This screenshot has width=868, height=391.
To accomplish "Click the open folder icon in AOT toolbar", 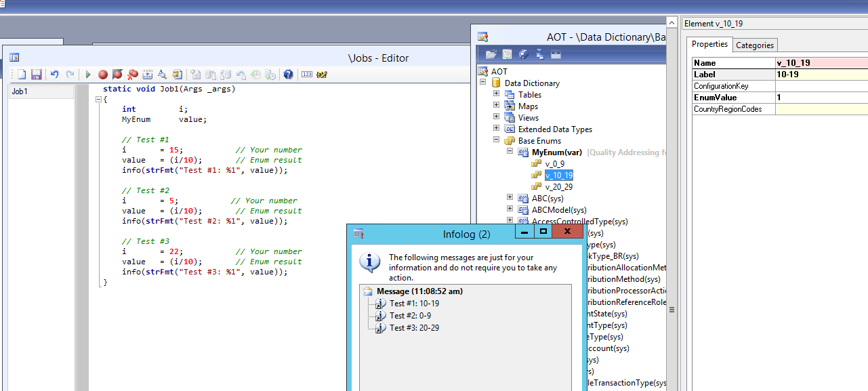I will tap(491, 54).
